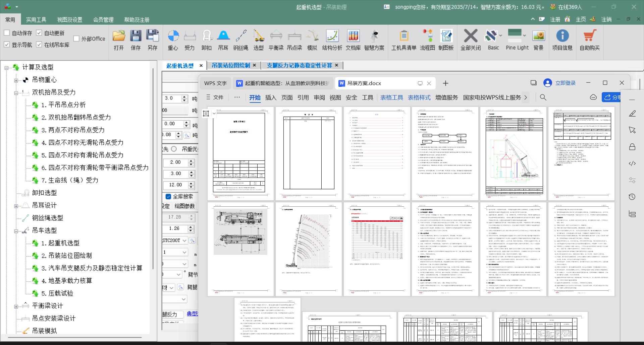Click the WPS sidebar lock icon

click(x=632, y=147)
